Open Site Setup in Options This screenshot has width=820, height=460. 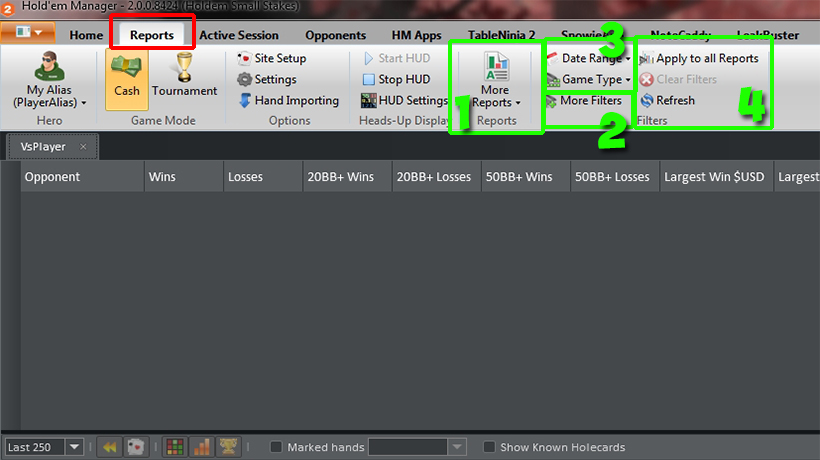coord(272,58)
